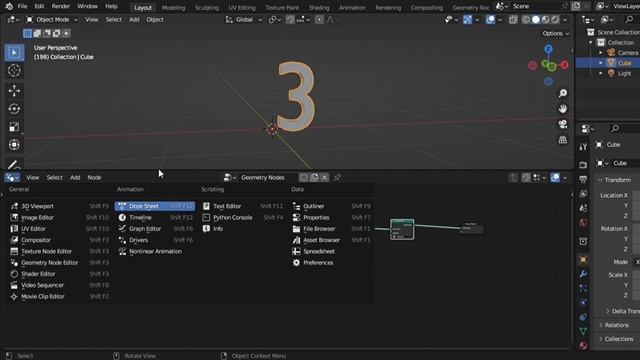The height and width of the screenshot is (360, 640).
Task: Open Global transform orientation dropdown
Action: click(244, 20)
